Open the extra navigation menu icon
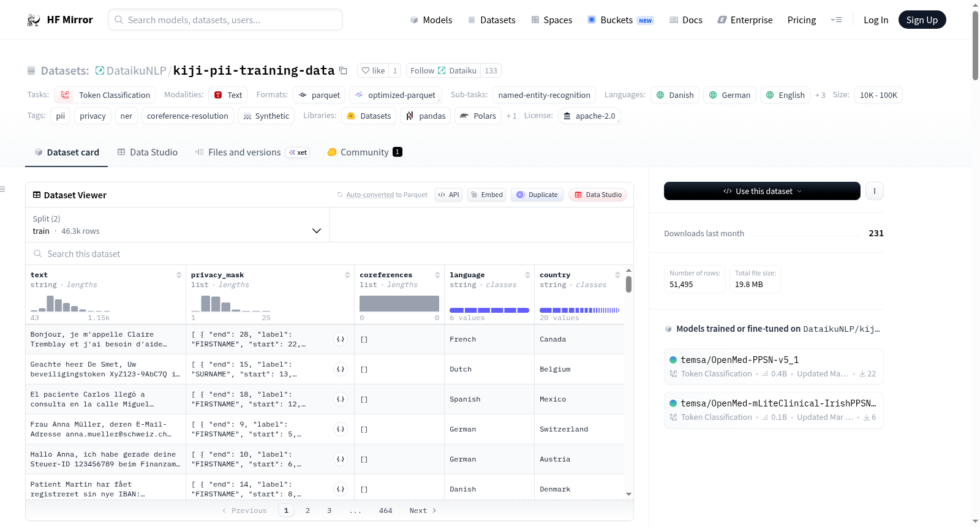Screen dimensions: 980x527 click(x=836, y=20)
